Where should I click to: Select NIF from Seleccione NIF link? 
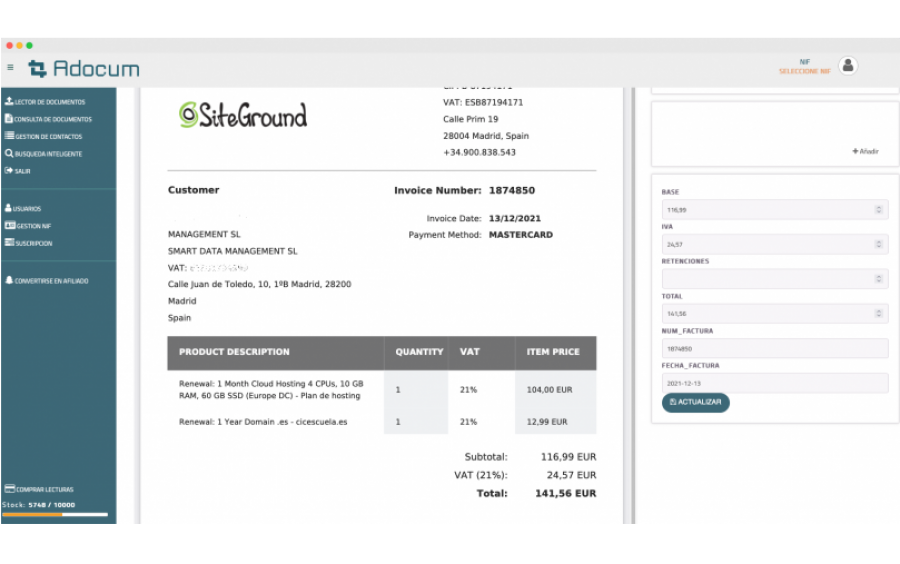[804, 71]
